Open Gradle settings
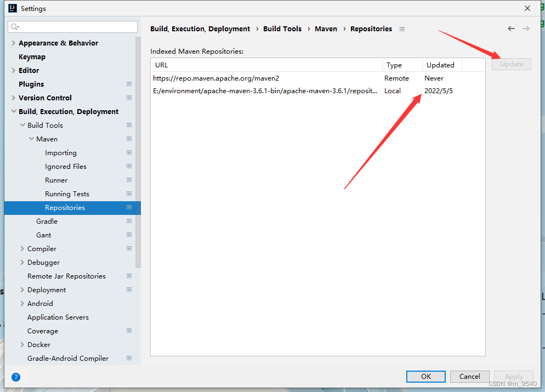Viewport: 545px width, 392px height. coord(47,221)
